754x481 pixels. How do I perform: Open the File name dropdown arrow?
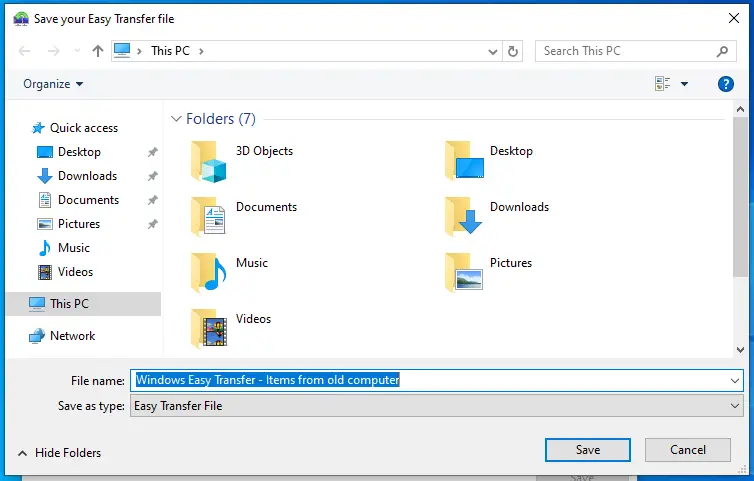coord(735,381)
